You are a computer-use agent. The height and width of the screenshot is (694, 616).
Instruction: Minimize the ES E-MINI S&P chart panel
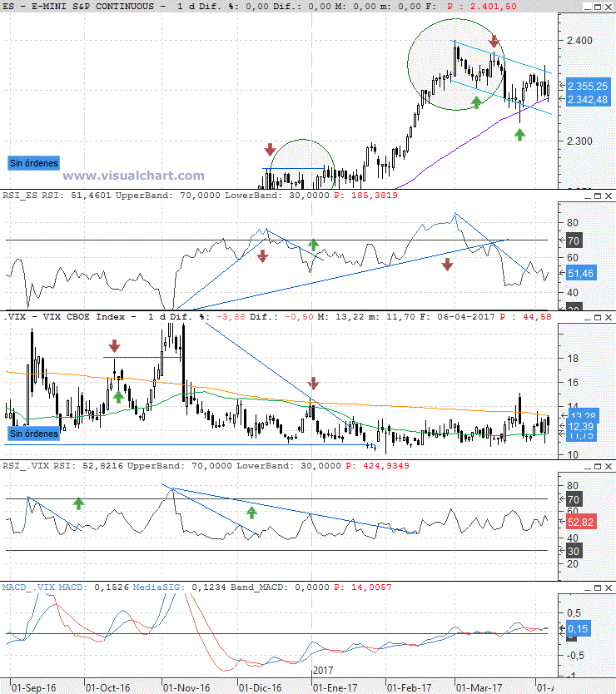587,7
